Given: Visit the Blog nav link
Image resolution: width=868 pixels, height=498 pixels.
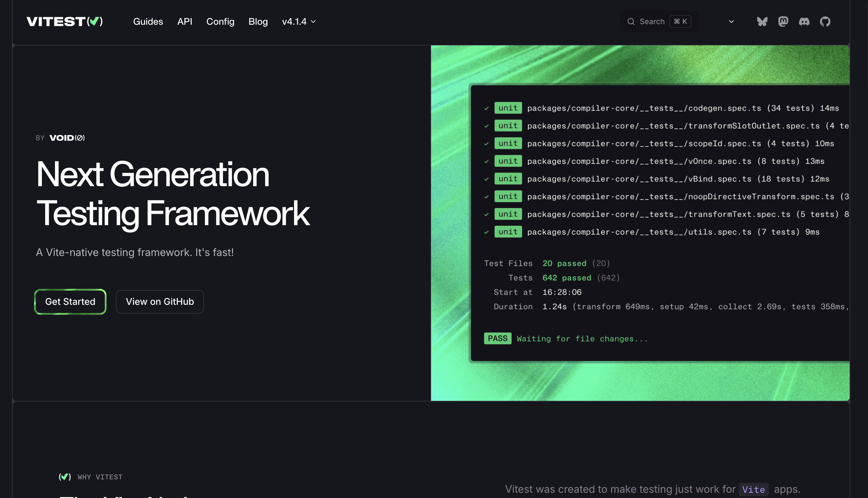Looking at the screenshot, I should click(x=258, y=22).
